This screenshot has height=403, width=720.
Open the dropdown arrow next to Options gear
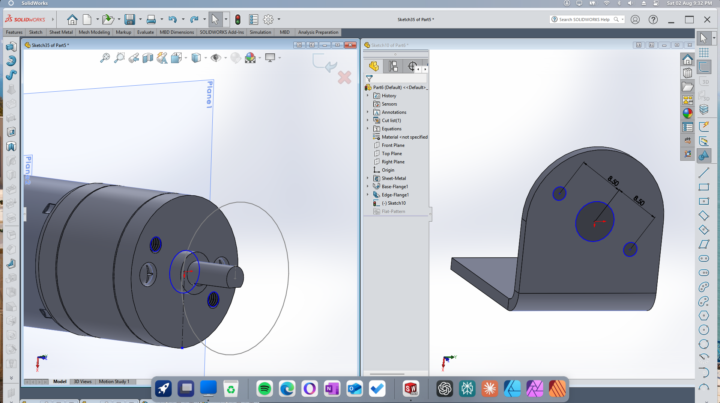(279, 19)
